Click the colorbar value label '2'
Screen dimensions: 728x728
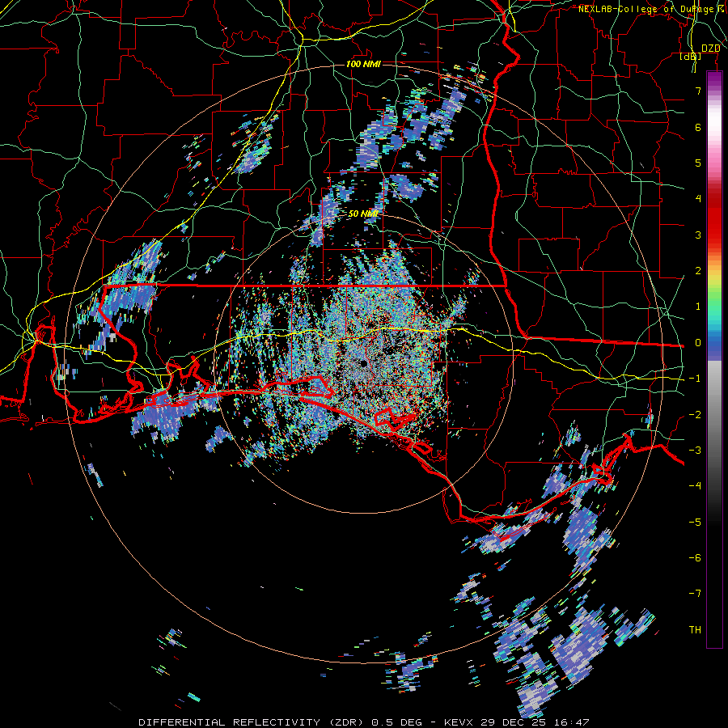click(x=698, y=271)
